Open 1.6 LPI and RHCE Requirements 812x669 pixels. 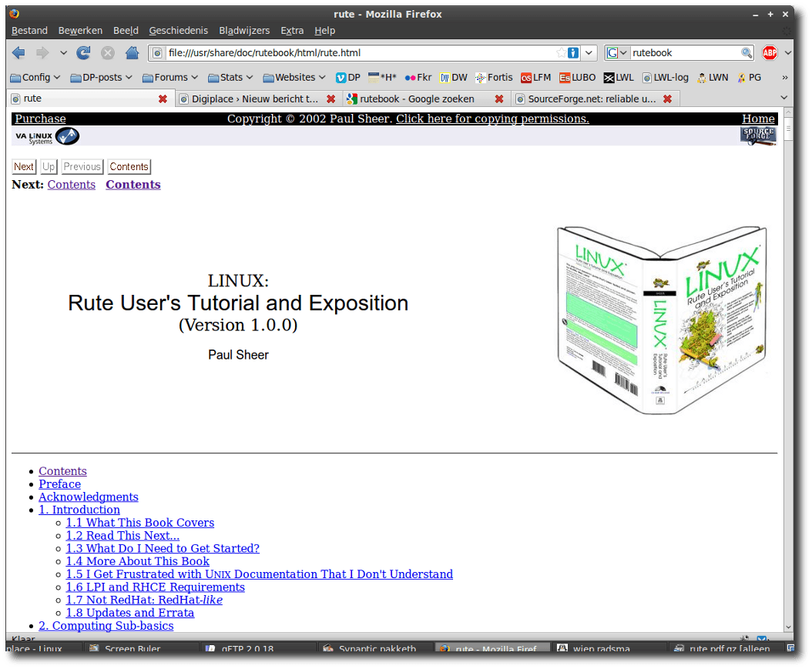tap(156, 587)
